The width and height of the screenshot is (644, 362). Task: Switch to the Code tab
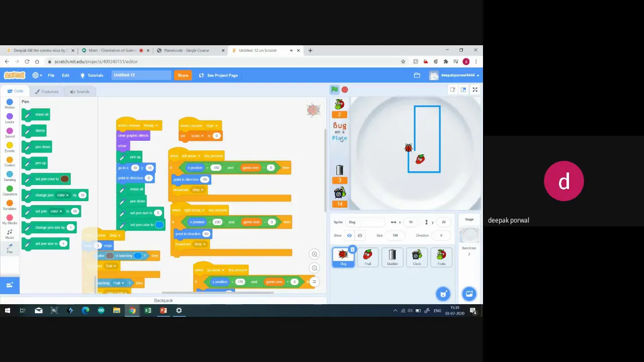coord(15,92)
